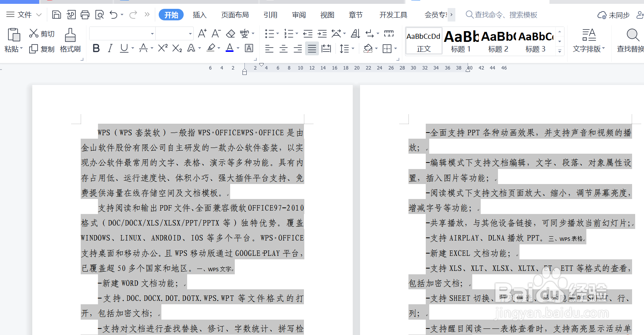Apply paragraph shading fill color
This screenshot has width=644, height=335.
coord(368,48)
